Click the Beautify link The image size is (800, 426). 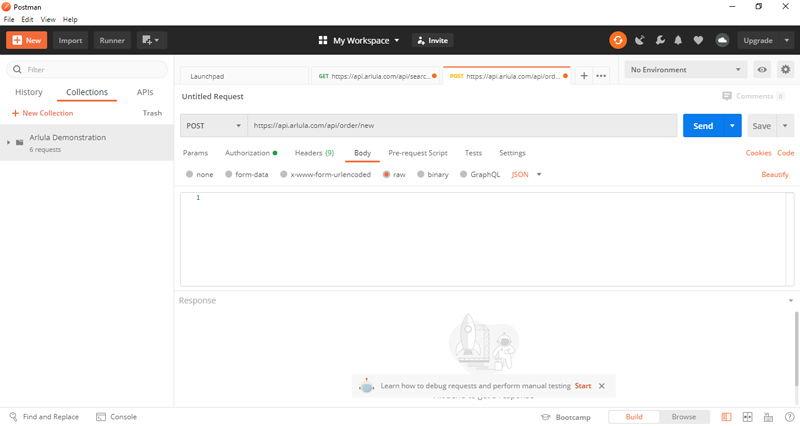pyautogui.click(x=774, y=174)
